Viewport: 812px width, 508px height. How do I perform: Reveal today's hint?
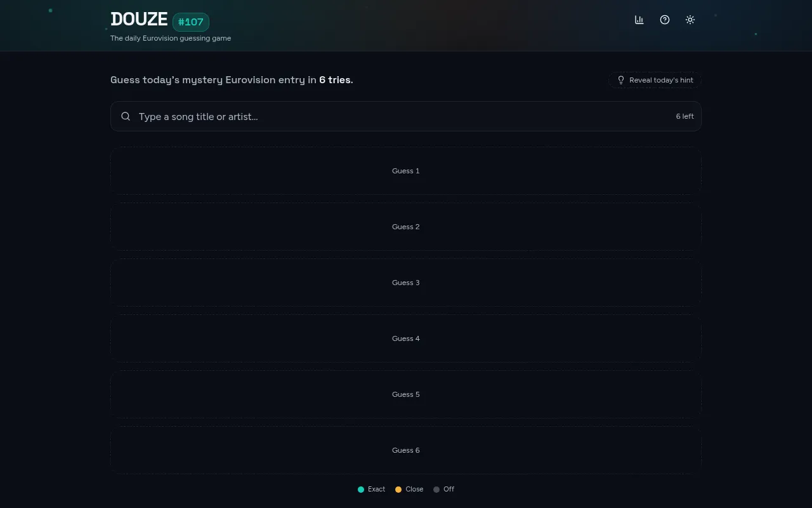(655, 80)
